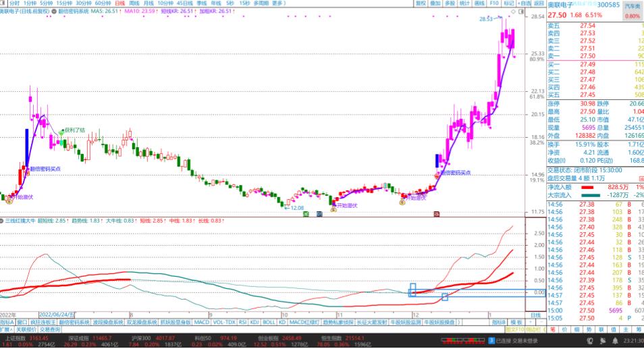The height and width of the screenshot is (349, 644).
Task: Open the 笔 tab in the quote panel
Action: (x=553, y=329)
